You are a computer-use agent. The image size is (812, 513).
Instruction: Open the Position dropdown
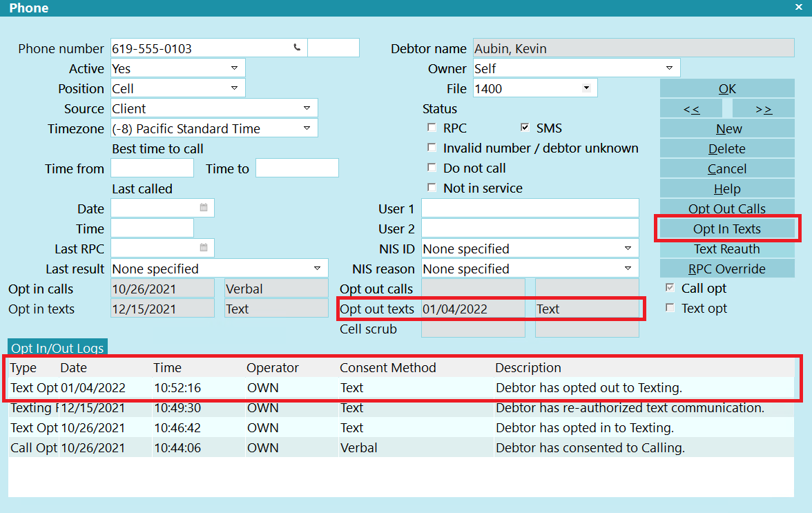pos(234,88)
